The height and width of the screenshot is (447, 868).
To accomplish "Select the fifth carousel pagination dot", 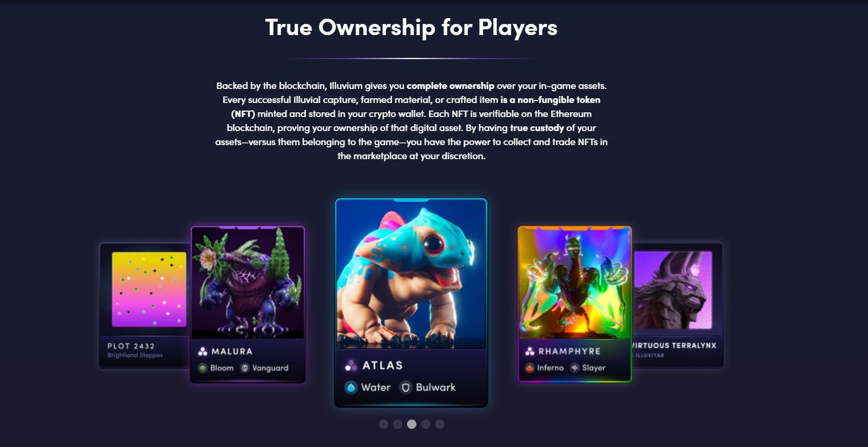I will [x=440, y=424].
